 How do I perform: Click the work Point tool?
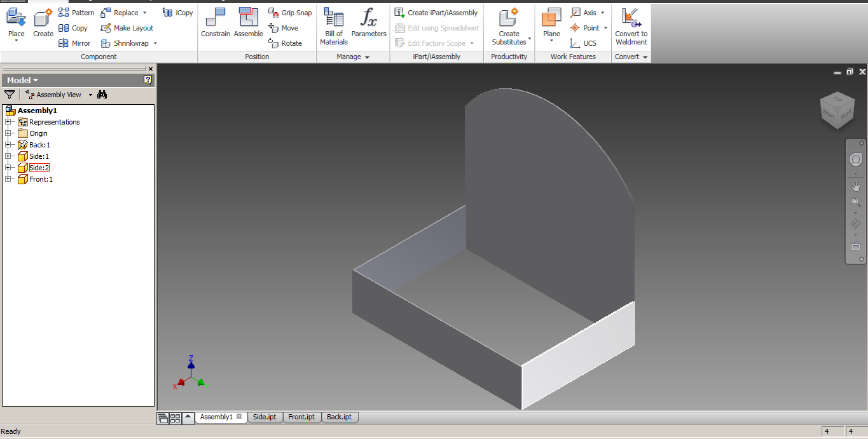point(585,28)
